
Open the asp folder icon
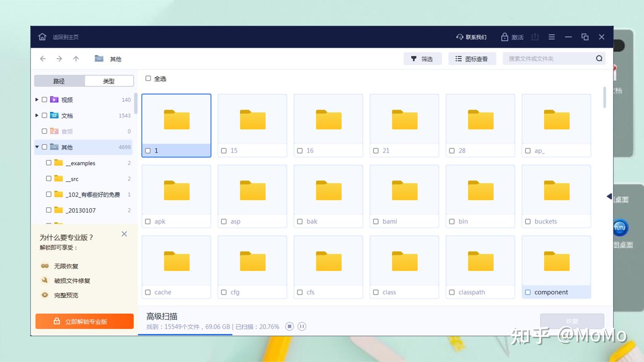pyautogui.click(x=252, y=190)
